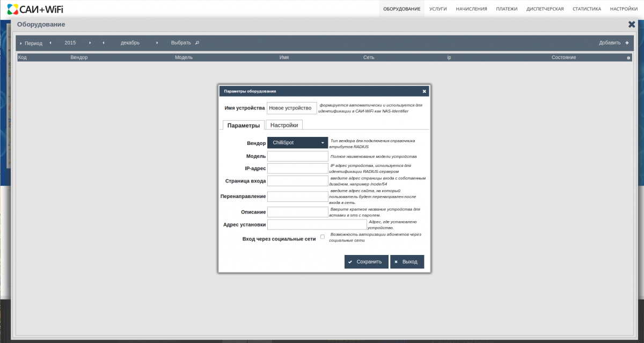The image size is (644, 343).
Task: Open the Услуги menu
Action: (438, 9)
